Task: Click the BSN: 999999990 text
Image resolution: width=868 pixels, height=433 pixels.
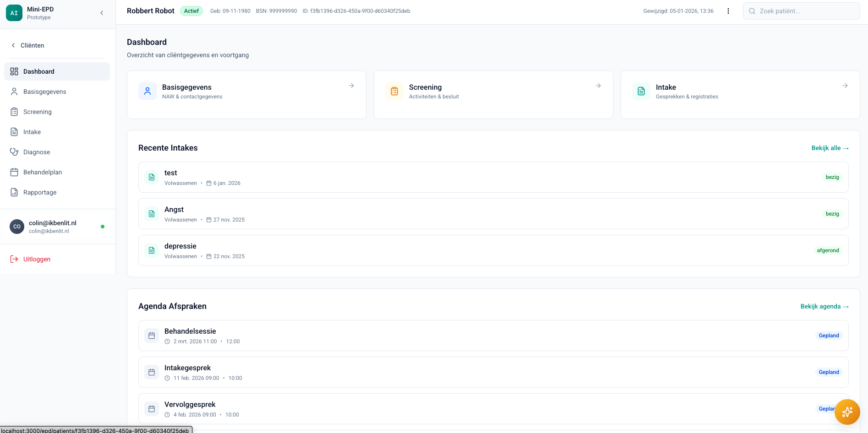Action: (276, 11)
